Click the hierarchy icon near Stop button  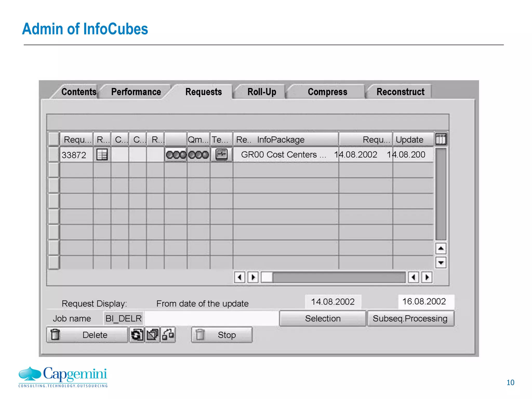pos(168,335)
